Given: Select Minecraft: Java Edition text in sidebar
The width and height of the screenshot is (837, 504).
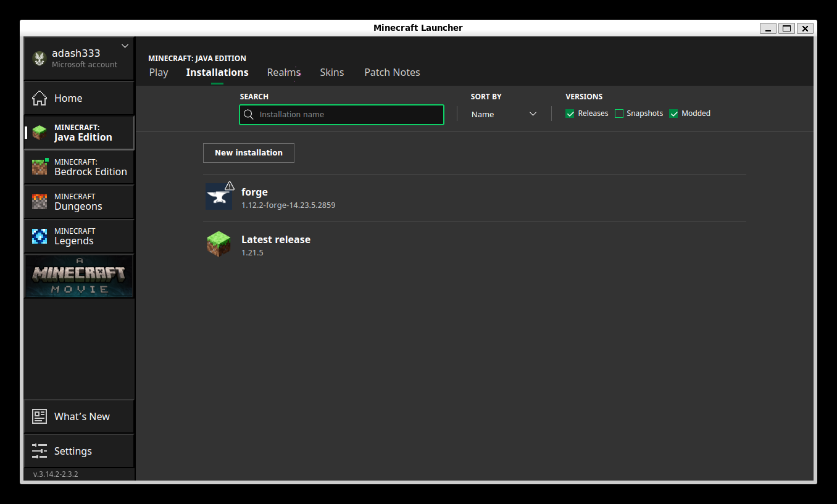Looking at the screenshot, I should pyautogui.click(x=83, y=133).
